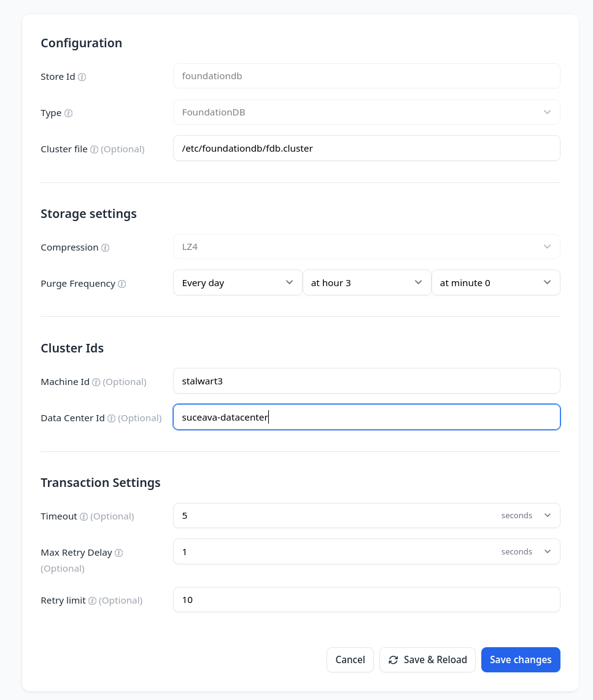This screenshot has height=700, width=593.
Task: Cancel the store configuration edits
Action: coord(350,659)
